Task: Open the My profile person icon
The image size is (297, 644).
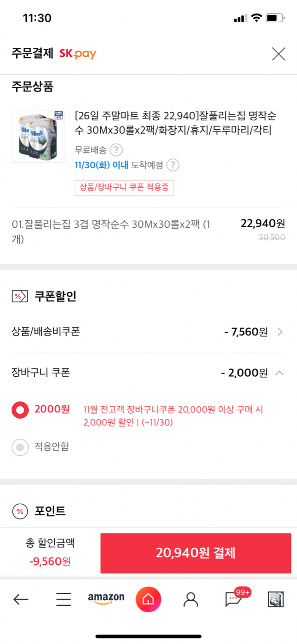Action: pos(190,599)
